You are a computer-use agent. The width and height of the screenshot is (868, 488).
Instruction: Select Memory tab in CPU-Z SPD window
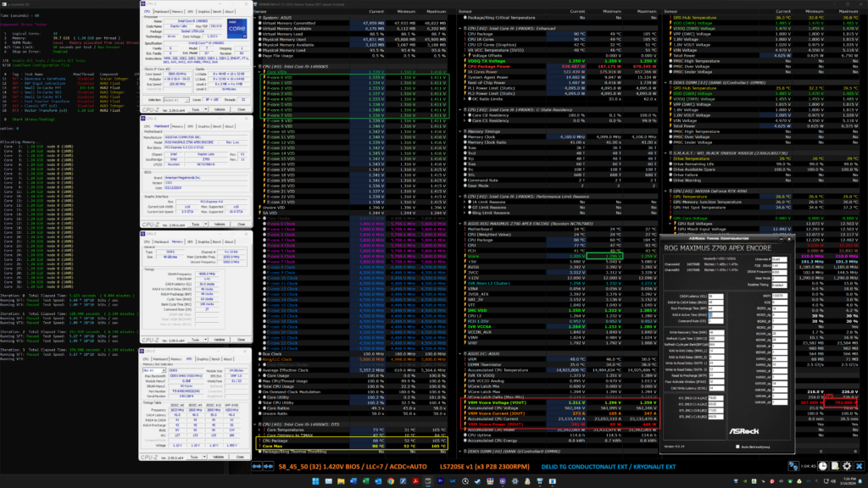pyautogui.click(x=176, y=359)
